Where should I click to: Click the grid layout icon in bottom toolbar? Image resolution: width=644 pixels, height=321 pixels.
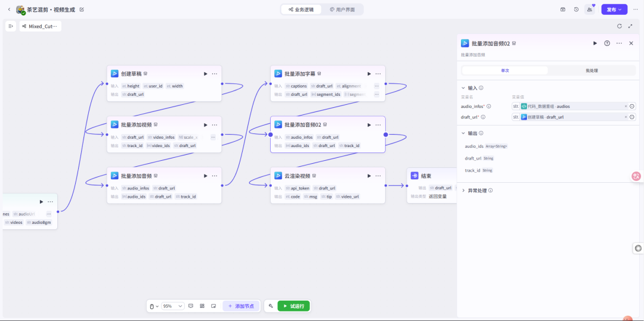[x=202, y=306]
